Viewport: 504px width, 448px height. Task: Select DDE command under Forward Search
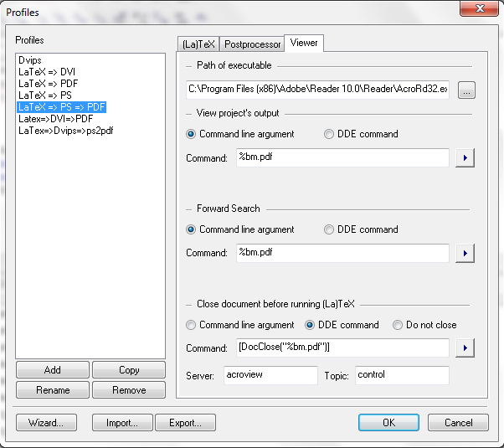[x=361, y=229]
